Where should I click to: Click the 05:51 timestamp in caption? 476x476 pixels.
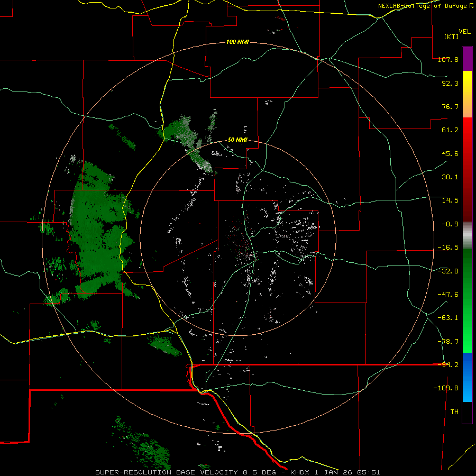click(370, 472)
